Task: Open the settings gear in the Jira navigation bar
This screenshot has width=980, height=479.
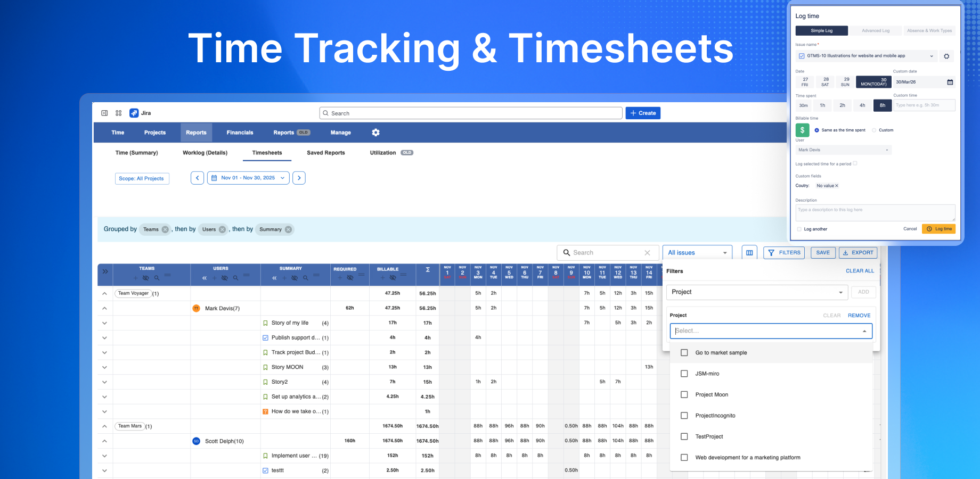Action: tap(376, 133)
